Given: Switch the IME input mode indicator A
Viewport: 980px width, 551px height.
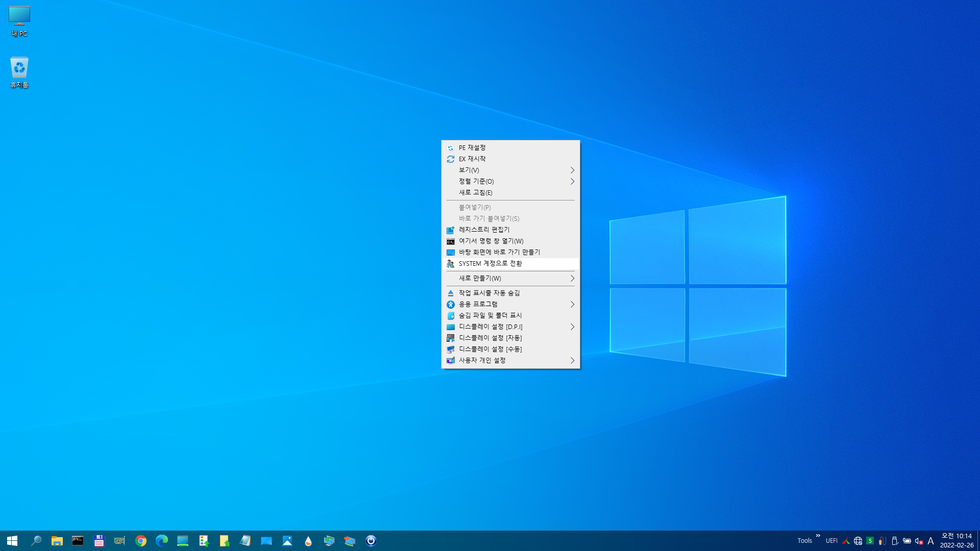Looking at the screenshot, I should pyautogui.click(x=931, y=541).
